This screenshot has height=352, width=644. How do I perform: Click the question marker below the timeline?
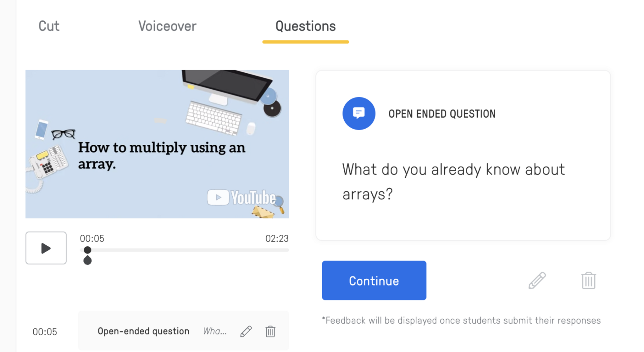pos(87,260)
